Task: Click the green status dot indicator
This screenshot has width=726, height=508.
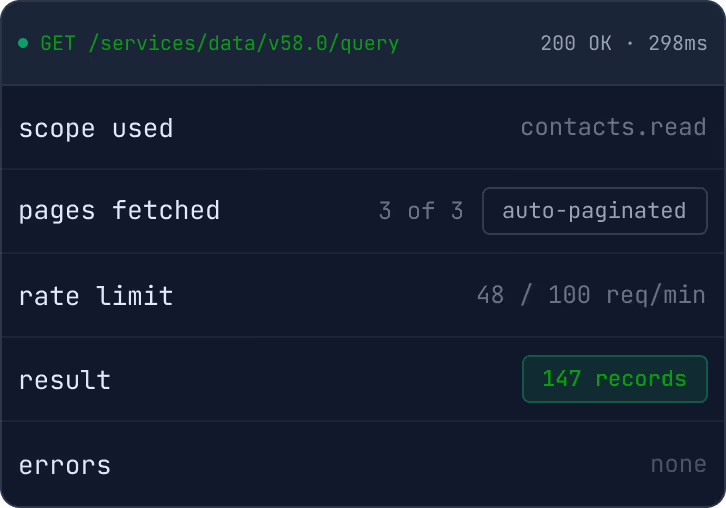Action: click(x=23, y=43)
